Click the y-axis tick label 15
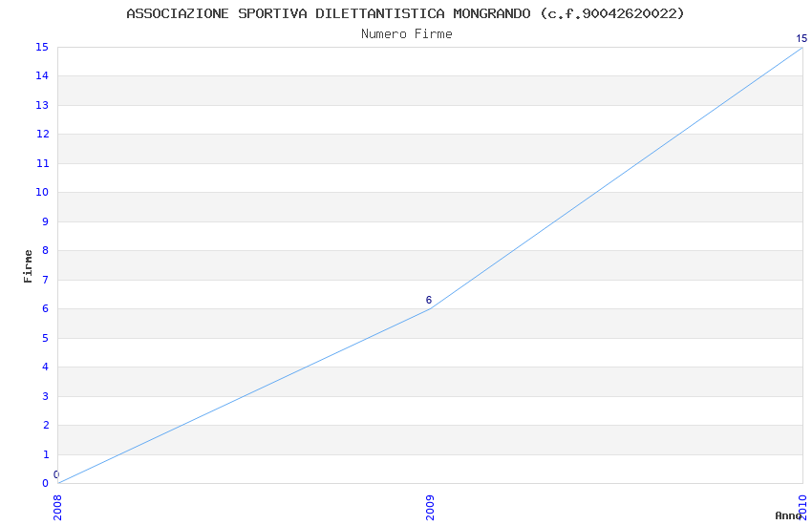This screenshot has width=812, height=525. click(x=42, y=47)
